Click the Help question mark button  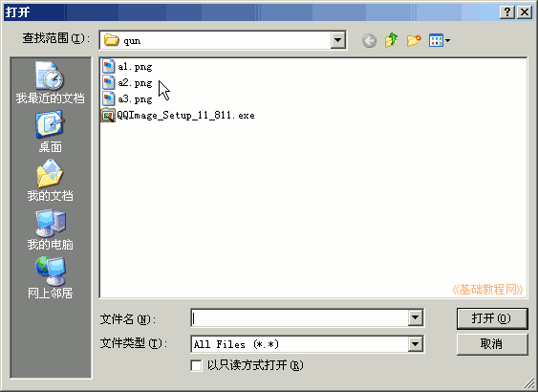[507, 12]
